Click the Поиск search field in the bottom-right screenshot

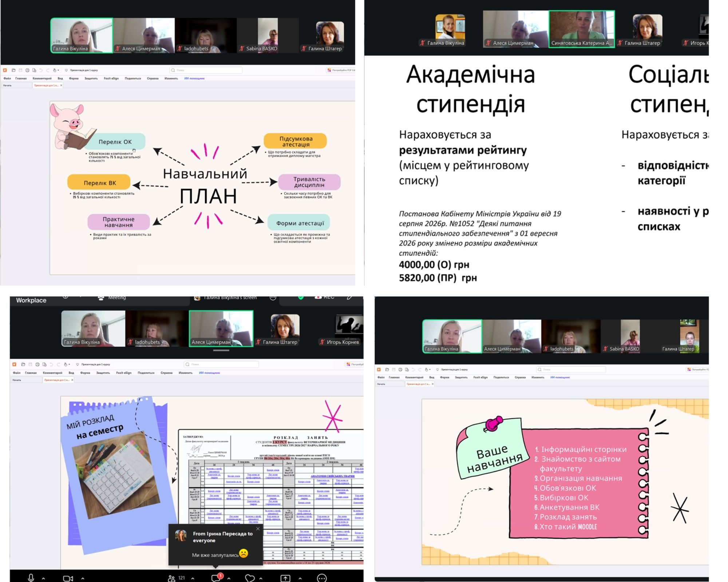click(x=571, y=369)
